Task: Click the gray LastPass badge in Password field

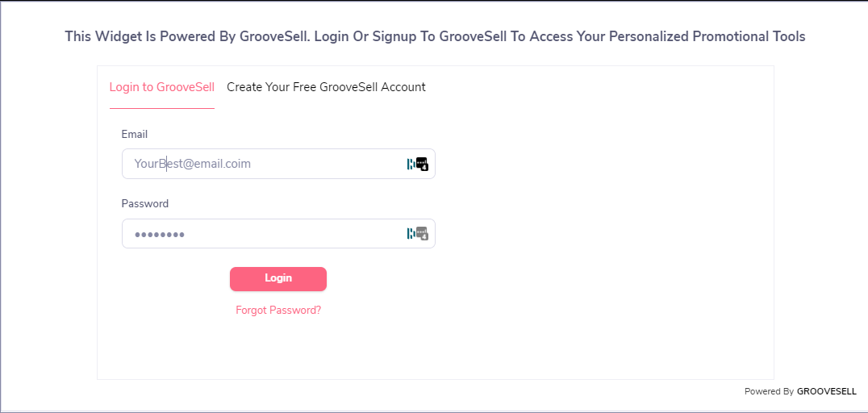Action: click(423, 234)
